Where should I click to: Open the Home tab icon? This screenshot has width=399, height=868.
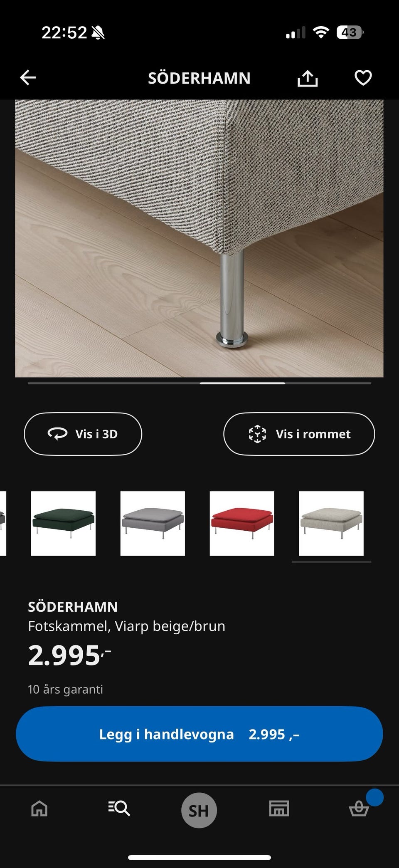tap(39, 809)
